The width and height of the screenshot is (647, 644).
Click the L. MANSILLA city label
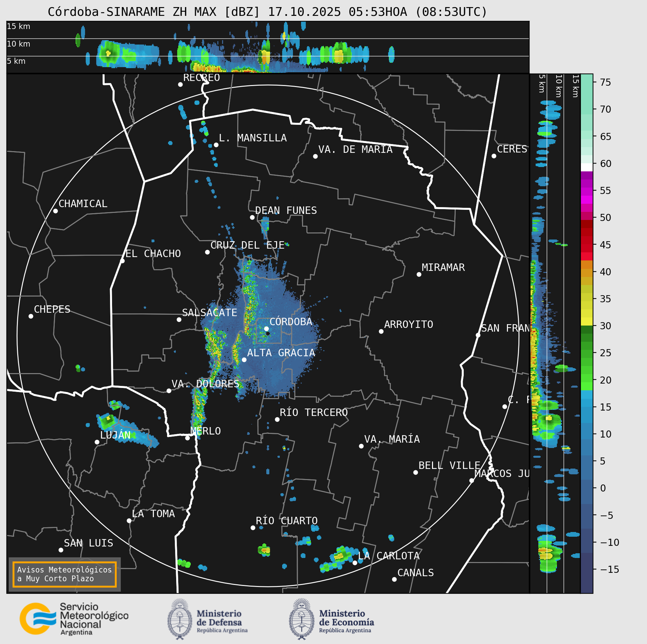tap(253, 138)
